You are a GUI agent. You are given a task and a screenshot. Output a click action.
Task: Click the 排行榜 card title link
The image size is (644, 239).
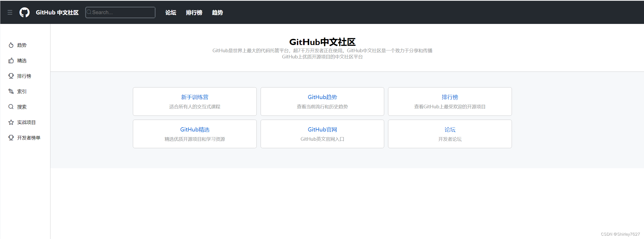pyautogui.click(x=450, y=97)
